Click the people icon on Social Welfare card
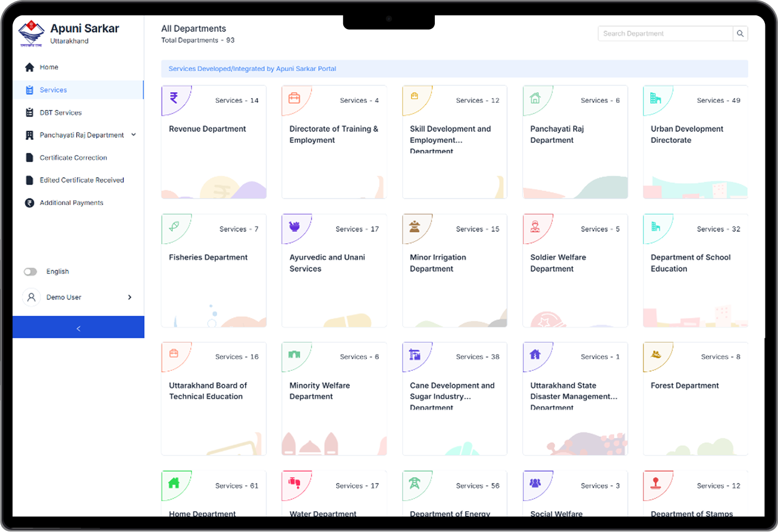 (535, 483)
